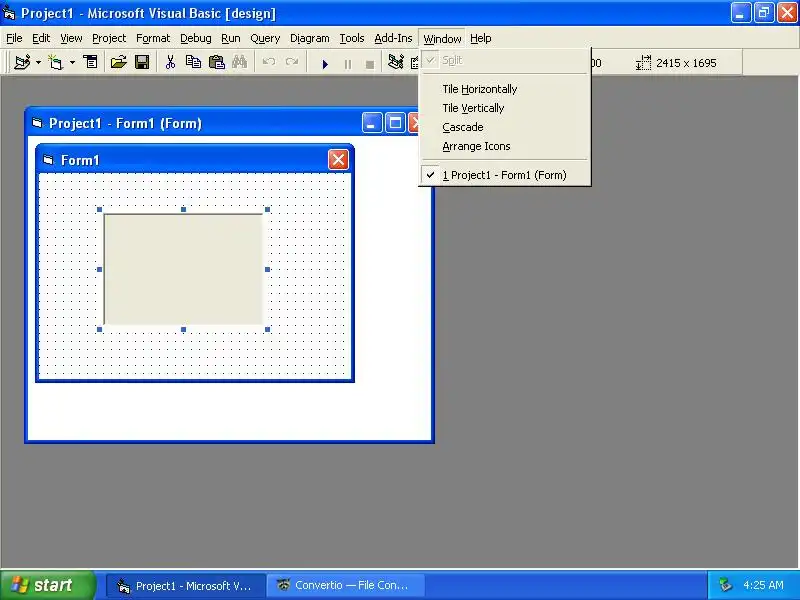Restore down the Visual Basic main window

[764, 13]
